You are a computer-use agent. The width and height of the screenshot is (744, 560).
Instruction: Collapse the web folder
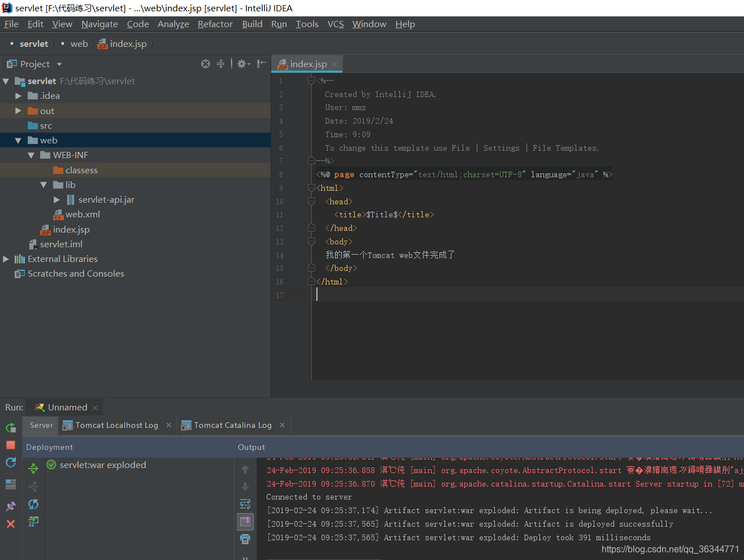click(x=18, y=141)
